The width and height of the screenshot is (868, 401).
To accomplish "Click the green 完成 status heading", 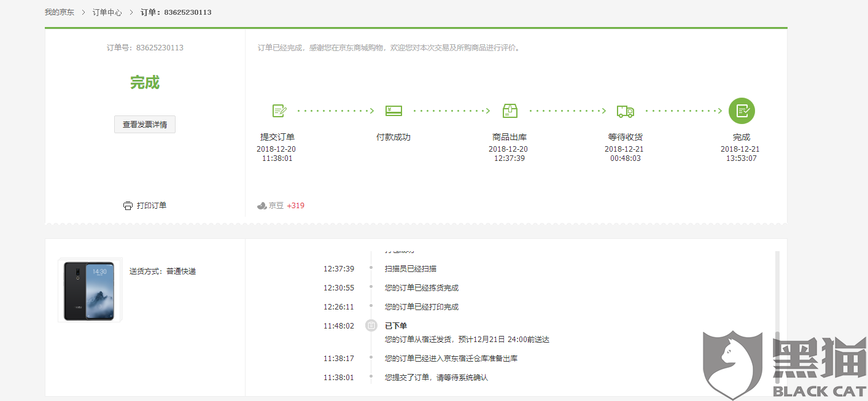I will pyautogui.click(x=145, y=82).
